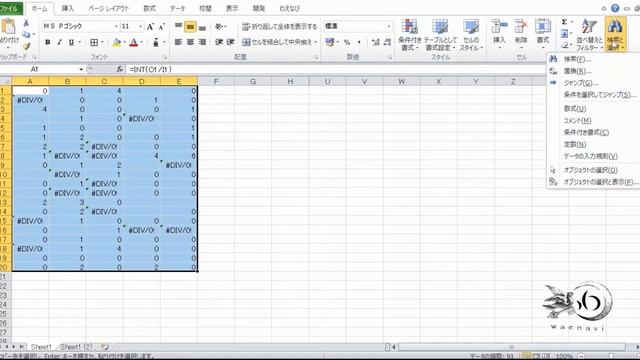Switch to the Page Layout ページレイアウト tab

pos(108,8)
